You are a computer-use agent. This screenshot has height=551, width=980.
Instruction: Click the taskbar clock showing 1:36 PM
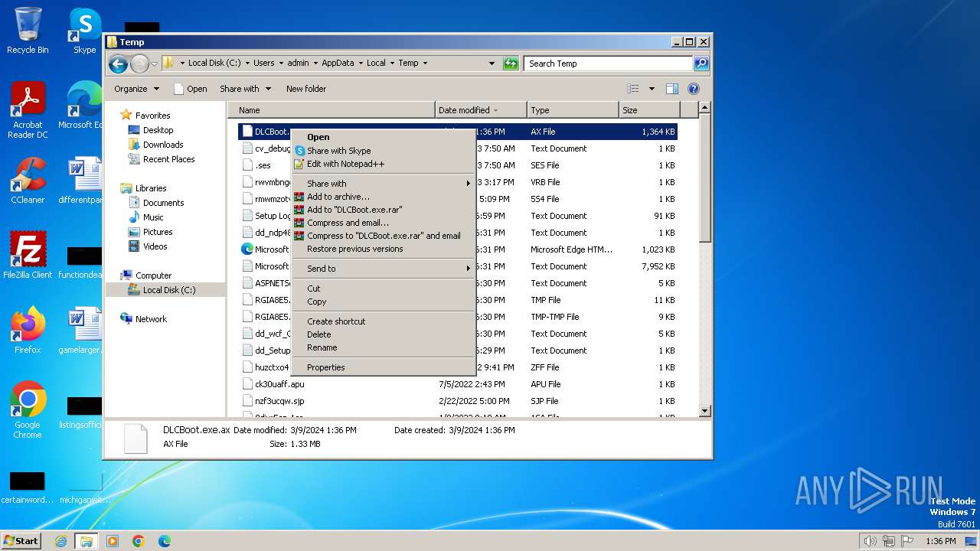940,541
